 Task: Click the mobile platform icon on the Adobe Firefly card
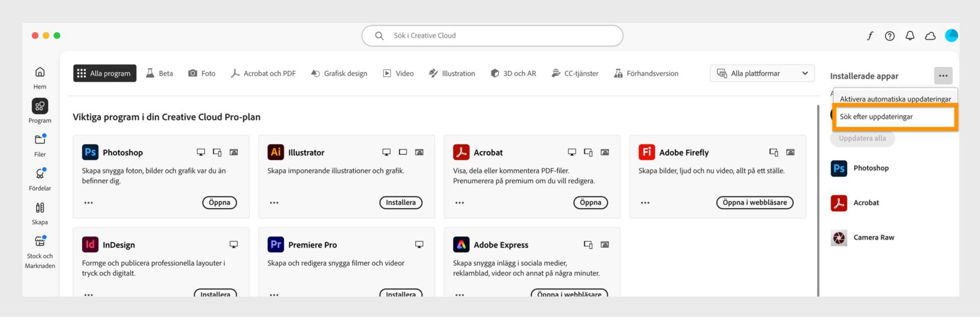[774, 152]
